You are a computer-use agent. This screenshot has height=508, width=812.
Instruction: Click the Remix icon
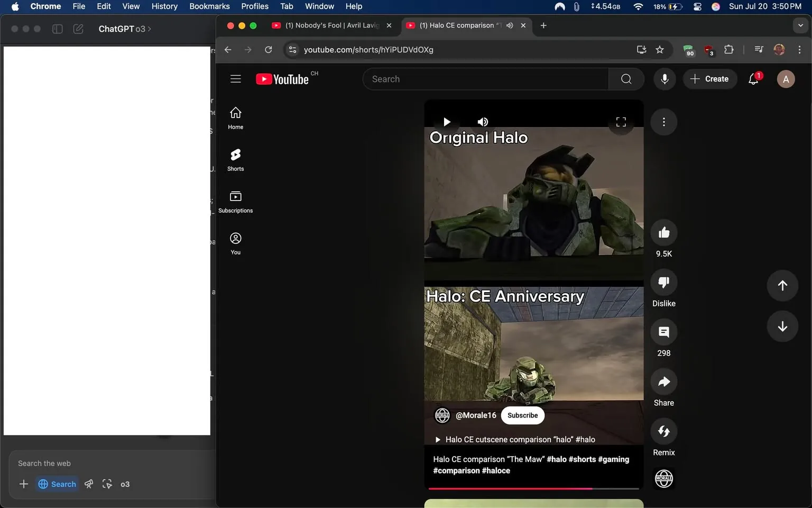click(663, 431)
